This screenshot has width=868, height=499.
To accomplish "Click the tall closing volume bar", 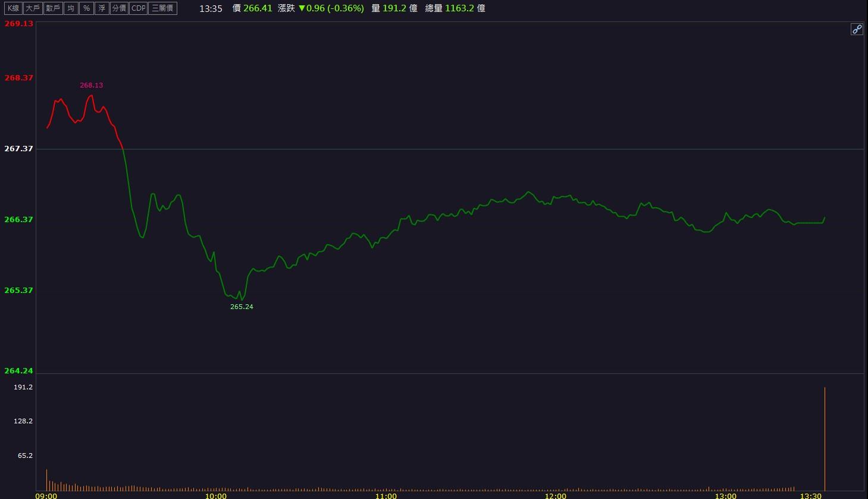I will point(825,439).
